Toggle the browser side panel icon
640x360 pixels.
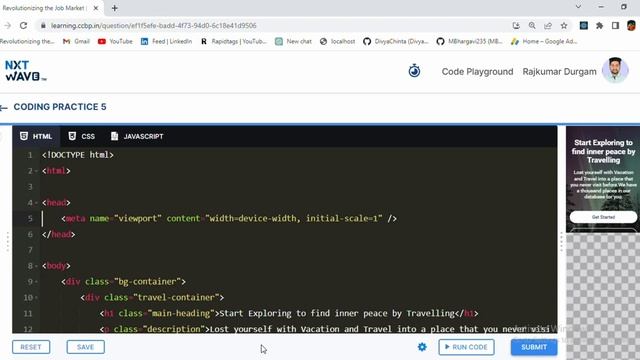click(x=616, y=25)
